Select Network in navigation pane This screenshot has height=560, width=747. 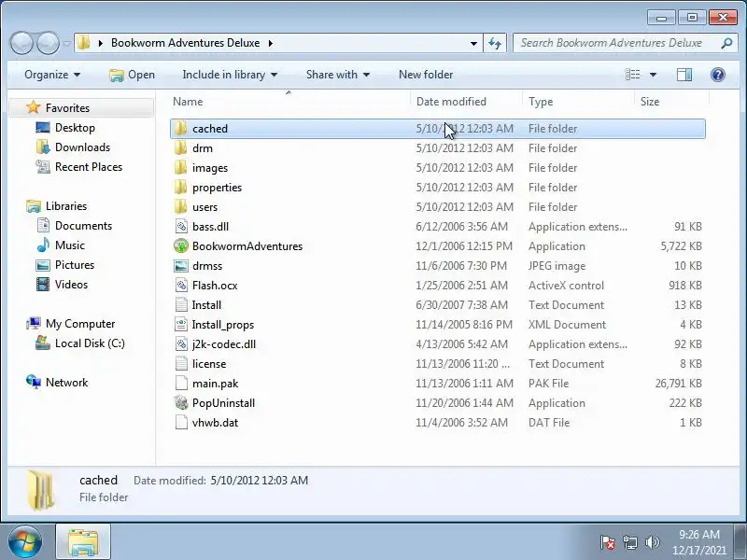point(66,383)
